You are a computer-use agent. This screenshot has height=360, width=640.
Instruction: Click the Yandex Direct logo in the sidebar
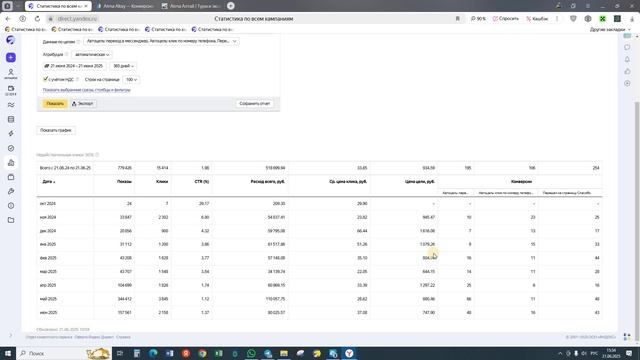click(x=11, y=40)
